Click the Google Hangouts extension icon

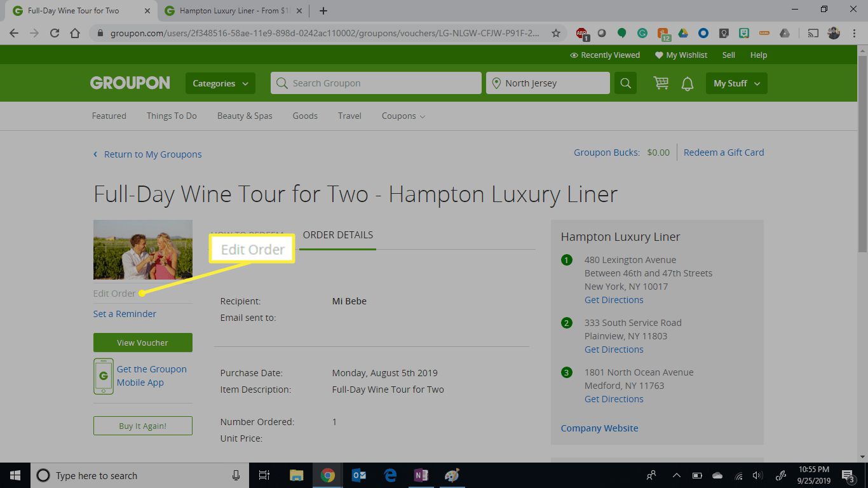622,33
